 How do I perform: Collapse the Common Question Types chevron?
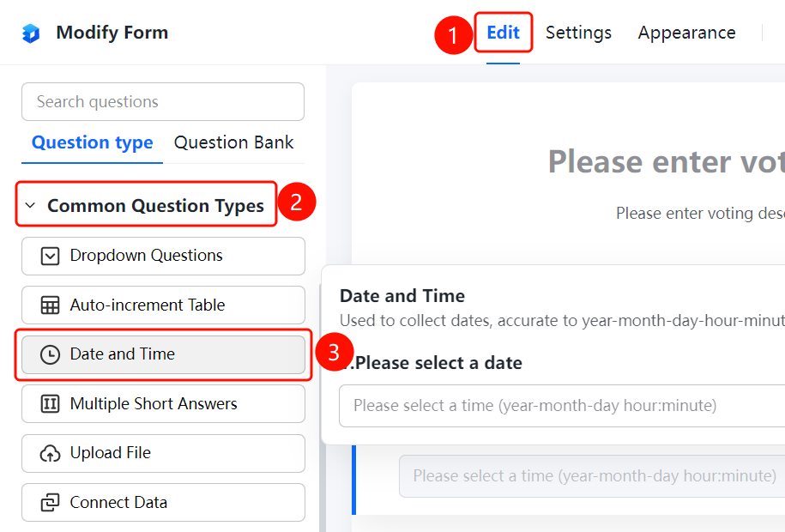click(30, 205)
